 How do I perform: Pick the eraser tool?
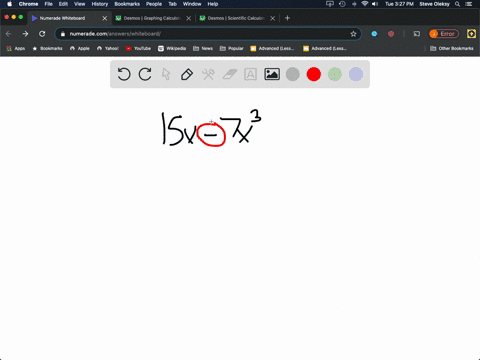[229, 74]
